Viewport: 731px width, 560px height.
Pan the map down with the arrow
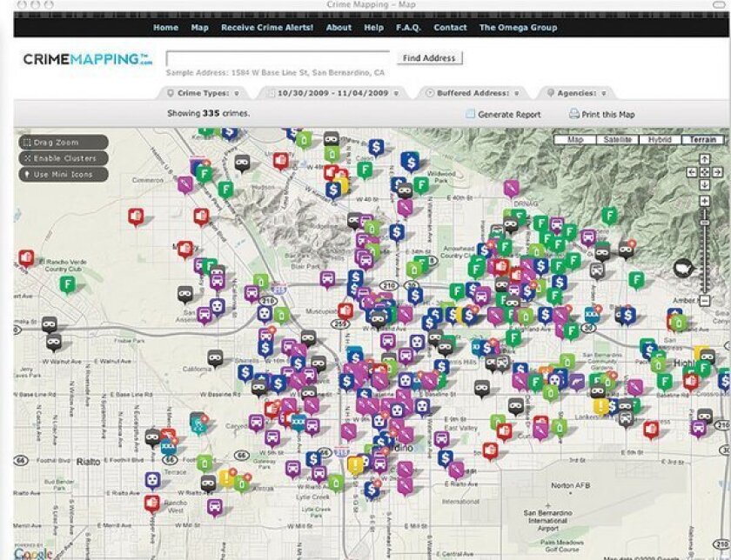pyautogui.click(x=704, y=185)
